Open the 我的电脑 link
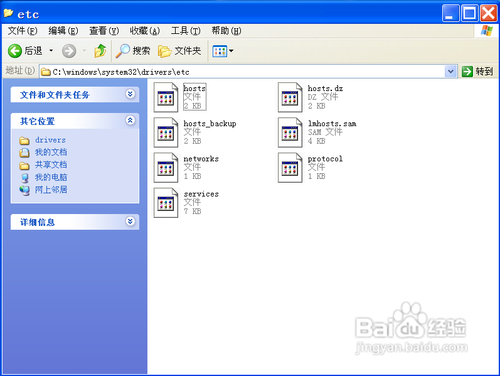This screenshot has width=500, height=376. tap(51, 177)
